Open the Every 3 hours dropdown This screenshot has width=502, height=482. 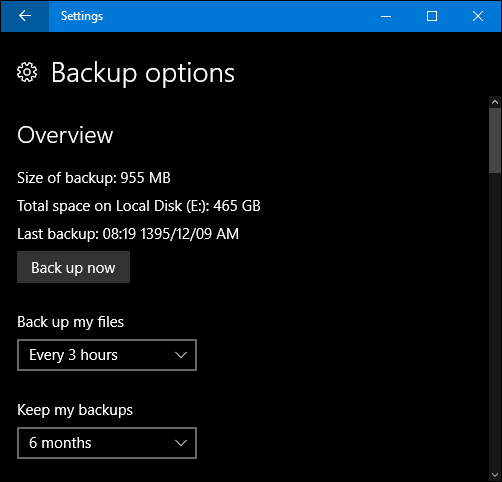[x=107, y=355]
